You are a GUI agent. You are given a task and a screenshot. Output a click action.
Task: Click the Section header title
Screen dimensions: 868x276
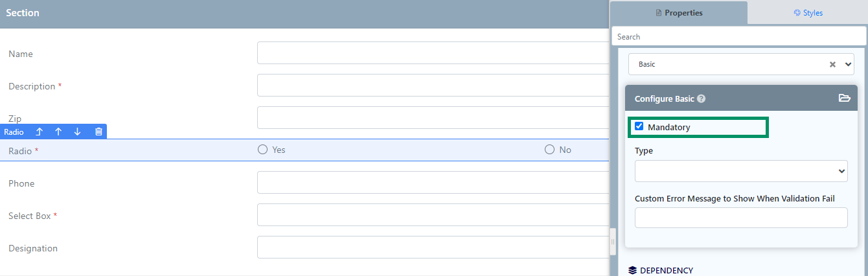(x=23, y=13)
